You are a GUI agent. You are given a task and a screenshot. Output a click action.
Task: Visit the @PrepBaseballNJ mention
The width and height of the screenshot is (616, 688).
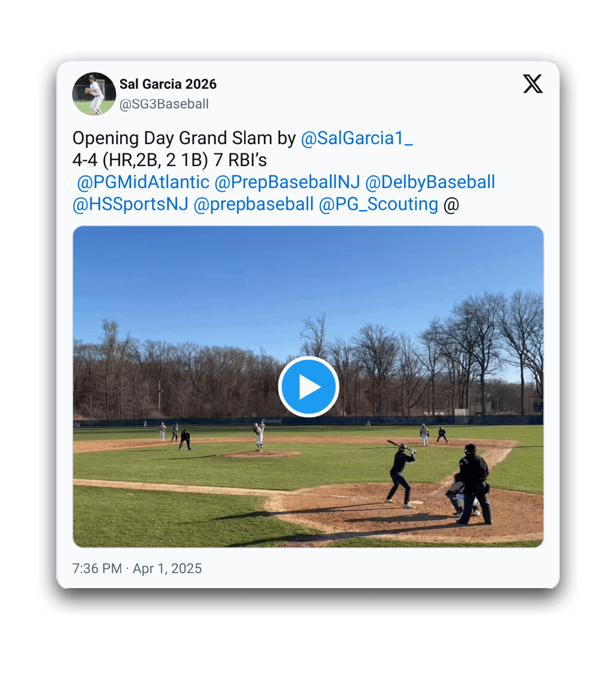coord(287,182)
